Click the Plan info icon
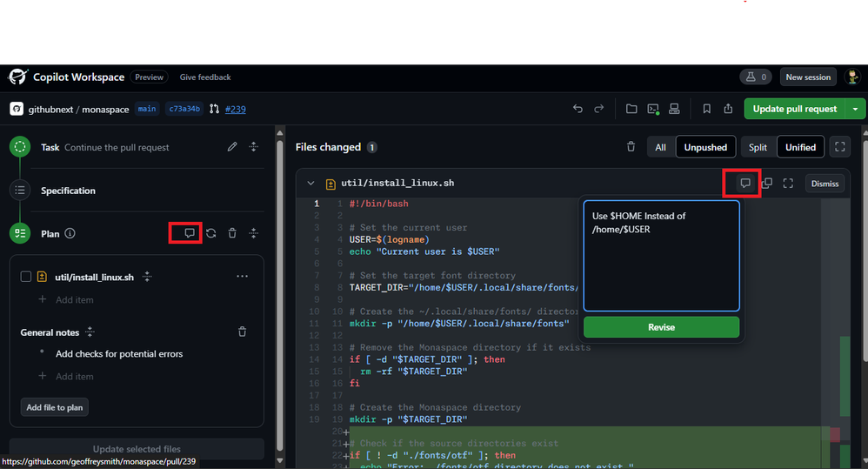The image size is (868, 469). click(x=70, y=233)
